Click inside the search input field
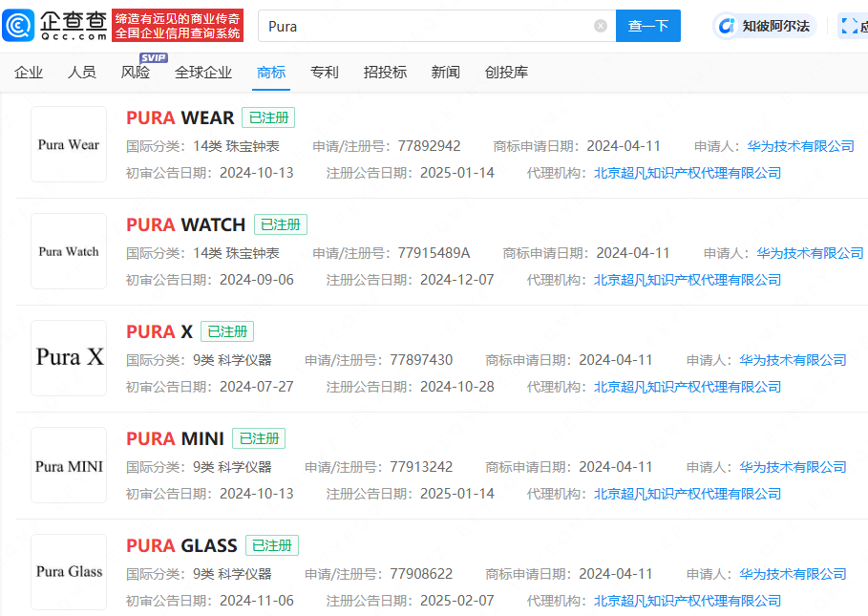868x616 pixels. point(430,26)
